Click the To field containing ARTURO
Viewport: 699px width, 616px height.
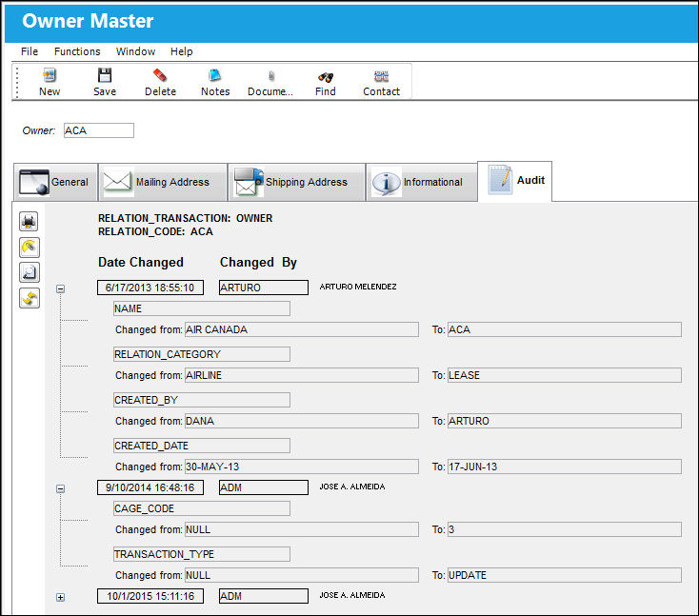pyautogui.click(x=565, y=421)
